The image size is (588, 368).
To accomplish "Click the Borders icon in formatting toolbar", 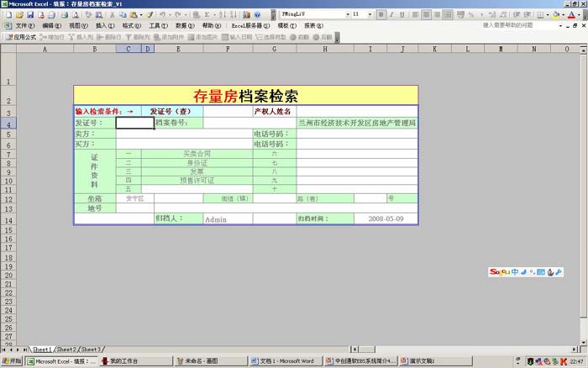I will [539, 14].
